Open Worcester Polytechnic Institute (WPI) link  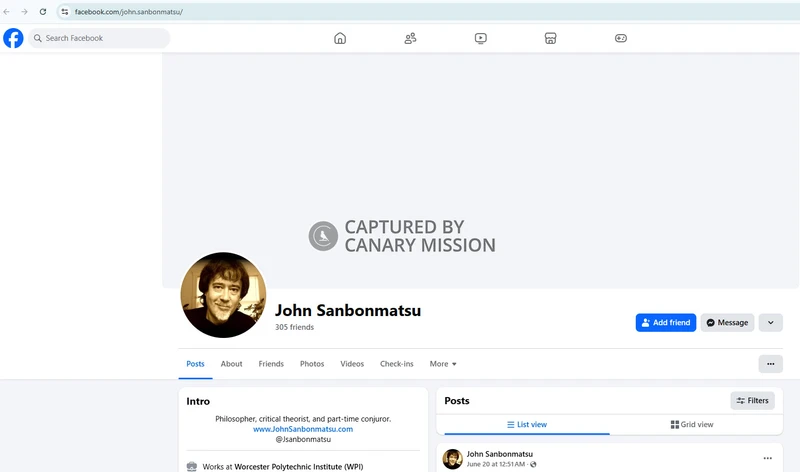point(298,466)
